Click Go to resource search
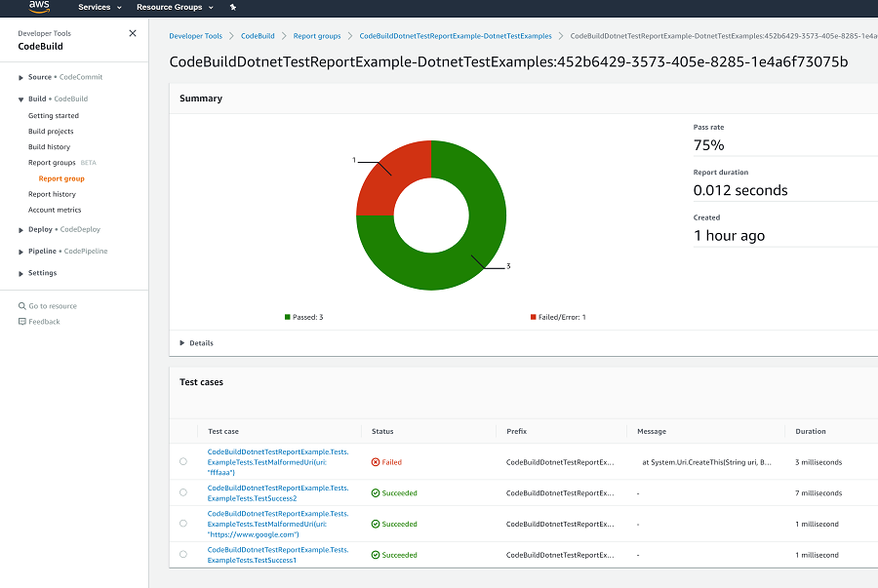Image resolution: width=878 pixels, height=588 pixels. pyautogui.click(x=53, y=306)
